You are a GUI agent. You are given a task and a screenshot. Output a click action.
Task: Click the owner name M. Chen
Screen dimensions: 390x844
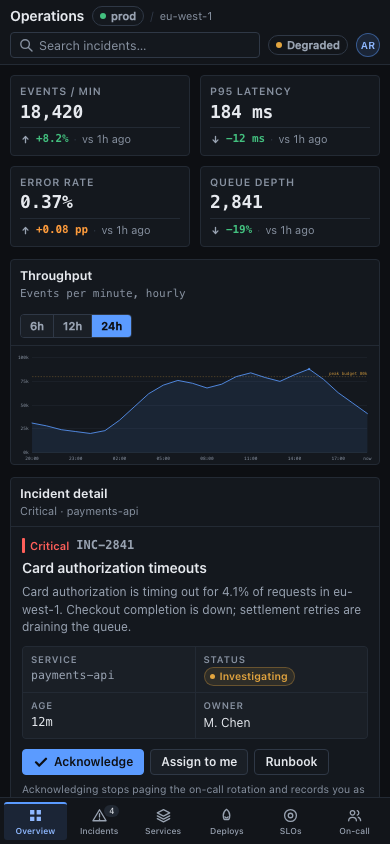pos(227,722)
